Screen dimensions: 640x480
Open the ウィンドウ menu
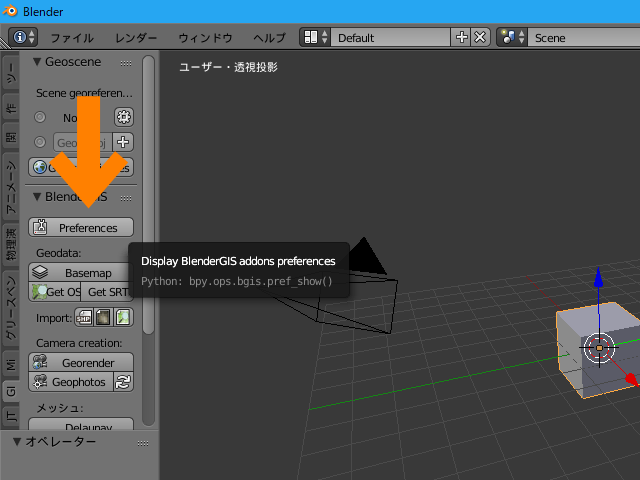click(205, 38)
